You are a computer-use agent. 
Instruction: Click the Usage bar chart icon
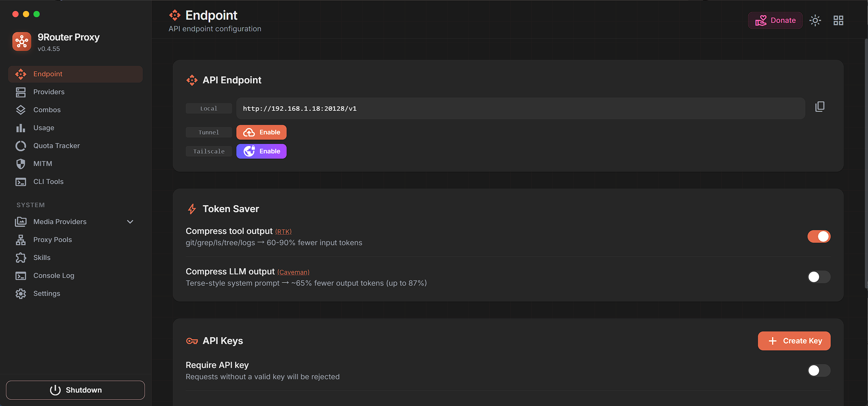coord(21,128)
